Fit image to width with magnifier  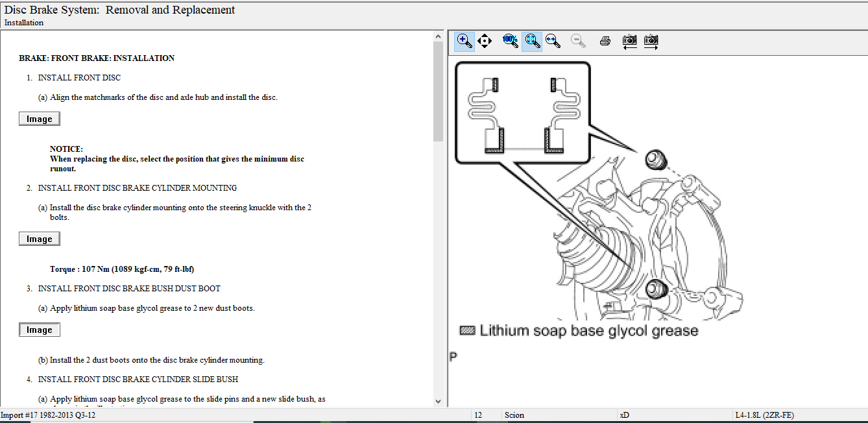(x=553, y=42)
